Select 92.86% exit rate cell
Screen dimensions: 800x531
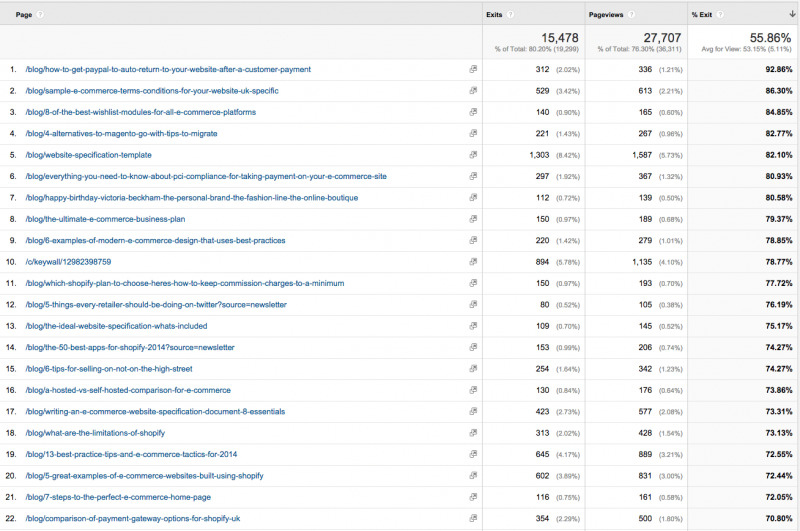(779, 69)
